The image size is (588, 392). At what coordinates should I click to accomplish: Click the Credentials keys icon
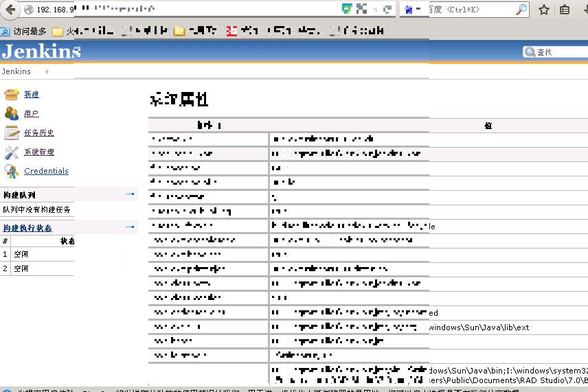click(x=11, y=171)
